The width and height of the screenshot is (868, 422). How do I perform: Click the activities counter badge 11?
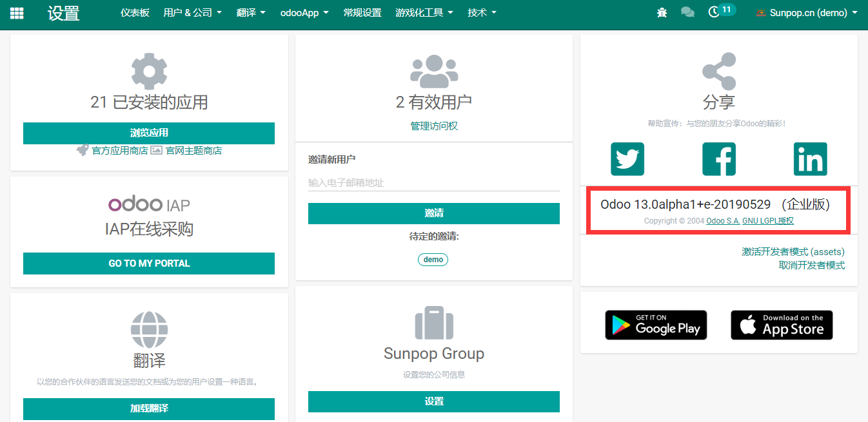[x=727, y=10]
